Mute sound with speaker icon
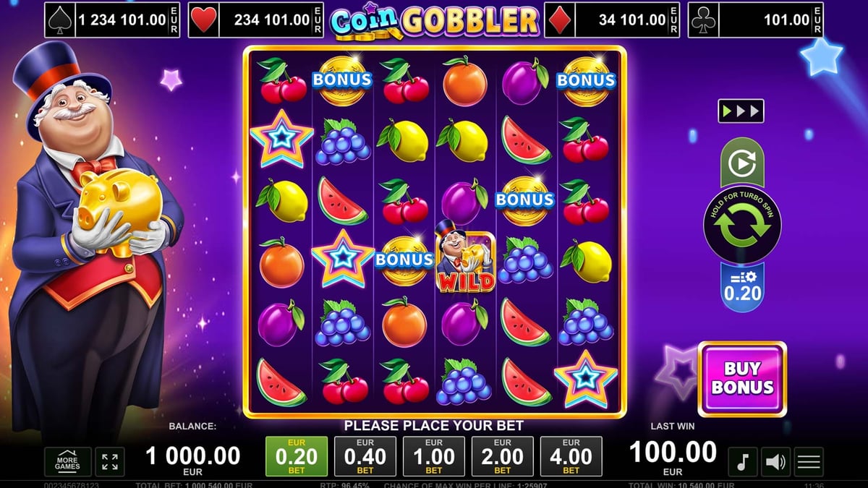Screen dimensions: 868x488 (775, 461)
